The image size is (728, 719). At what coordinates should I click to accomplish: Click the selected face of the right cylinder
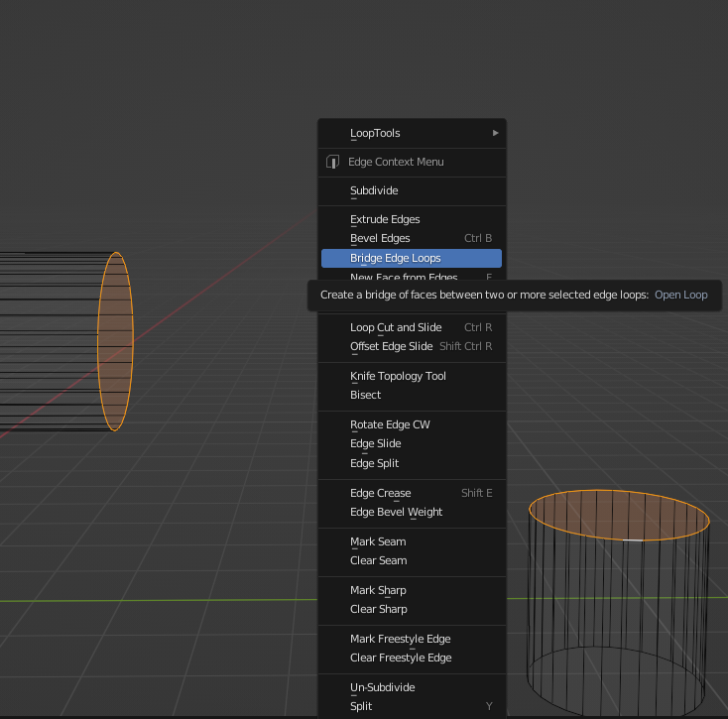click(x=619, y=515)
